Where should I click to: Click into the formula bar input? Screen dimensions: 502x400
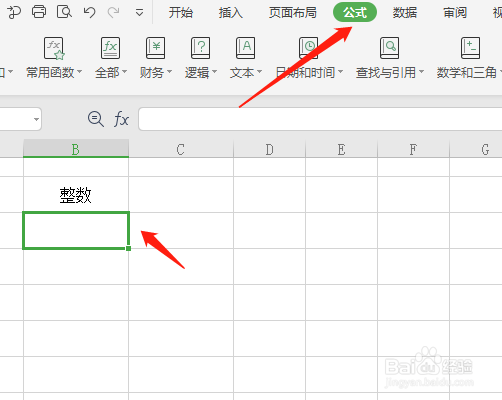(320, 119)
